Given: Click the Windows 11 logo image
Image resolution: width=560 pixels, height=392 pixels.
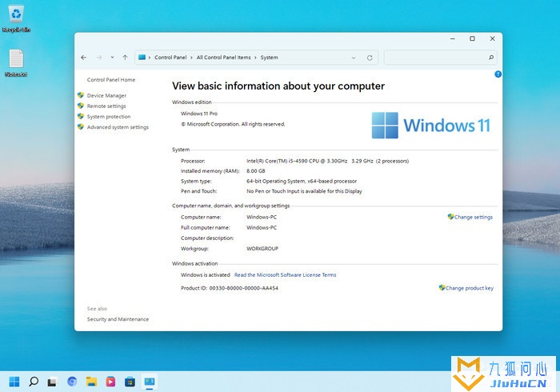Looking at the screenshot, I should [430, 126].
